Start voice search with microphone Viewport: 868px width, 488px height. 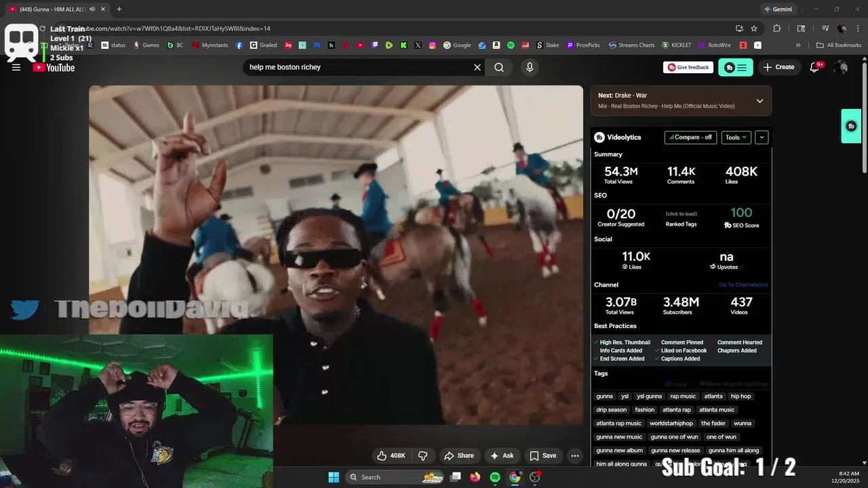pyautogui.click(x=530, y=67)
